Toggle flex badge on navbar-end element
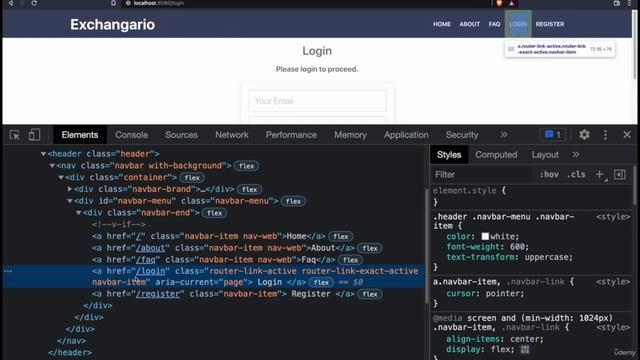This screenshot has height=360, width=640. coord(214,213)
